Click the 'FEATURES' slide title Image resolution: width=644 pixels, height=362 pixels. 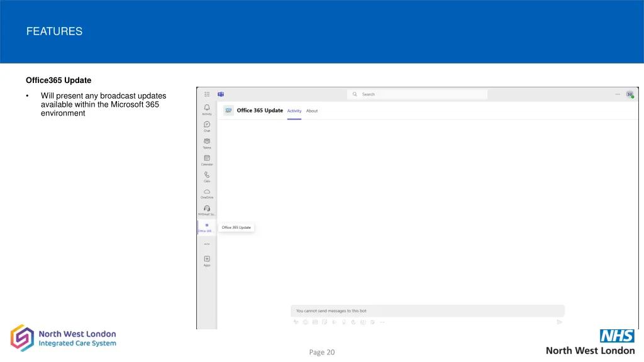coord(54,31)
